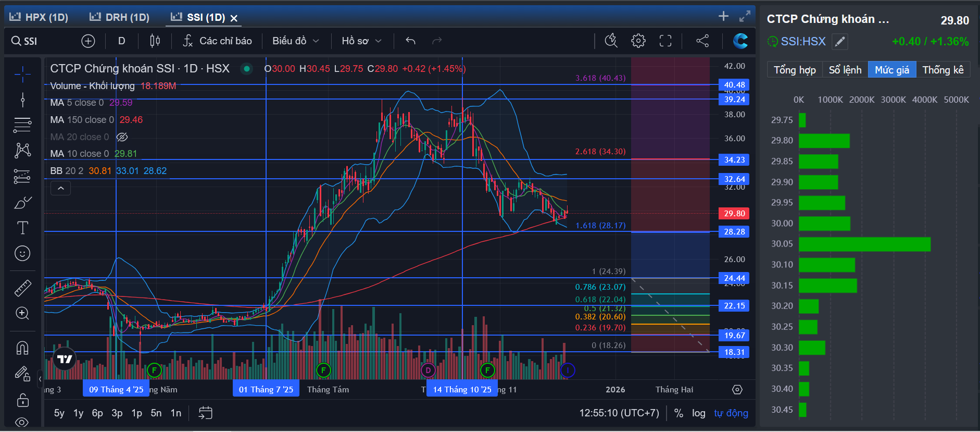980x432 pixels.
Task: Select the 3p time range
Action: [x=117, y=413]
